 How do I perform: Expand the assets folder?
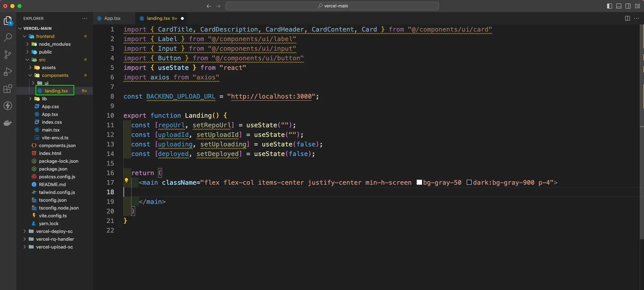coord(30,67)
